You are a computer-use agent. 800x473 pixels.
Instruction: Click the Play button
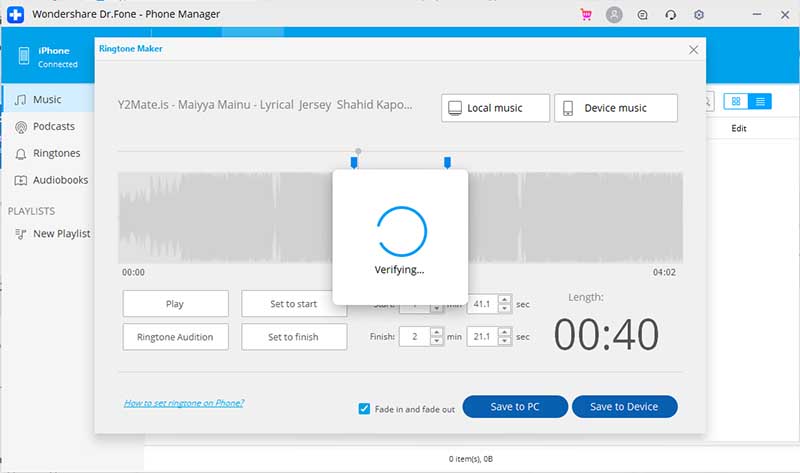[x=176, y=304]
